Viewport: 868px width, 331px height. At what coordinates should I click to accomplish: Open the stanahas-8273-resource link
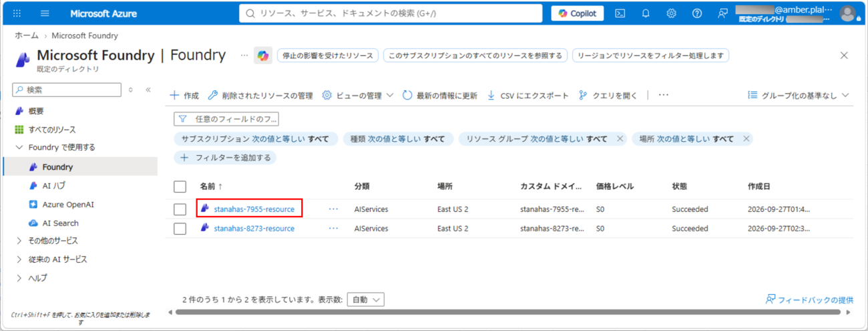point(254,229)
